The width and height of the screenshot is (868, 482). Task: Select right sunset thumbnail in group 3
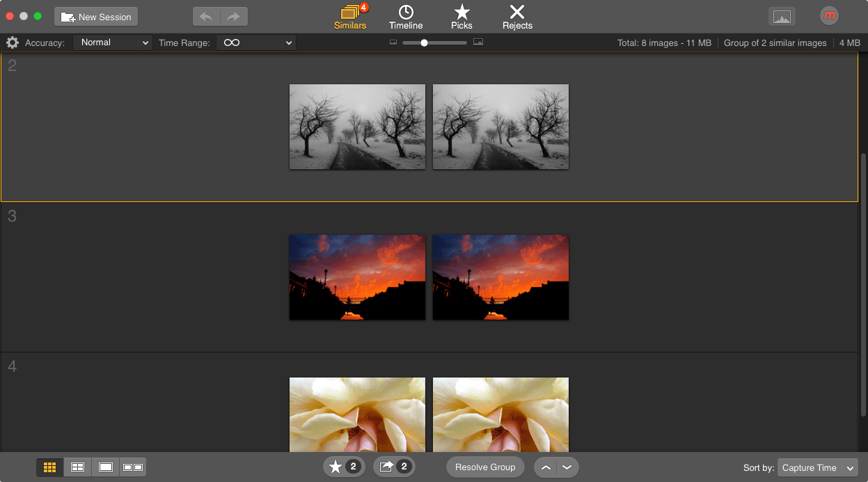(500, 277)
